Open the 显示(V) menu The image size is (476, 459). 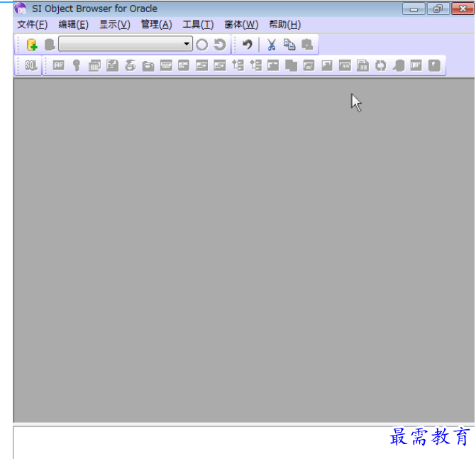click(x=115, y=25)
